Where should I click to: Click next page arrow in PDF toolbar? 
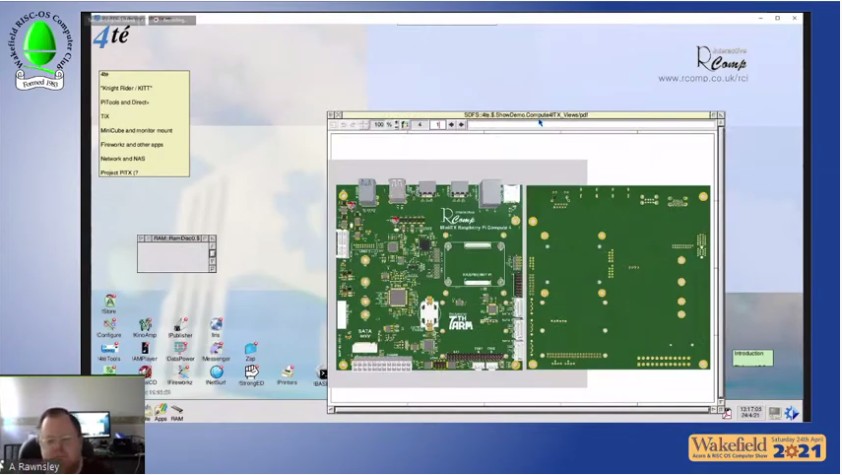tap(461, 125)
